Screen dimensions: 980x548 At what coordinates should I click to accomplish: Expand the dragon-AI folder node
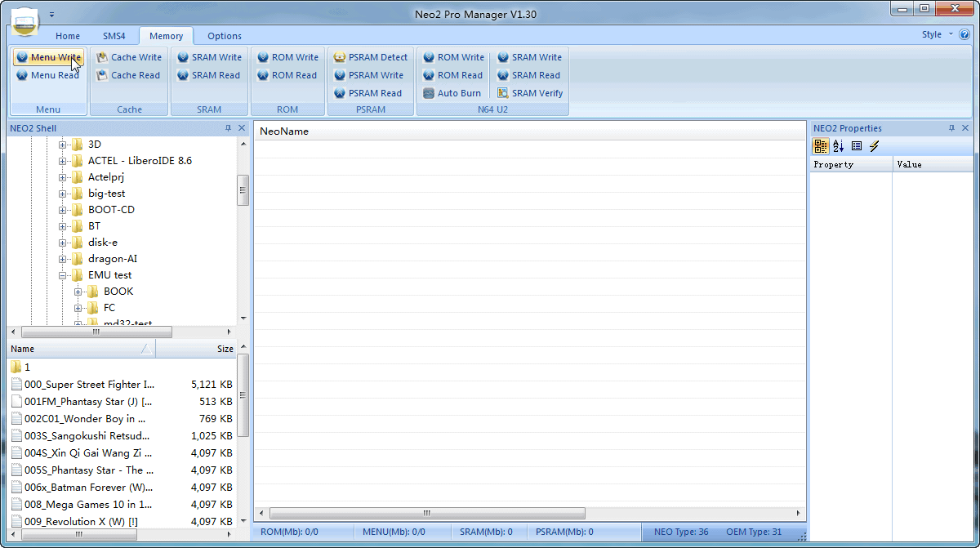pos(63,259)
